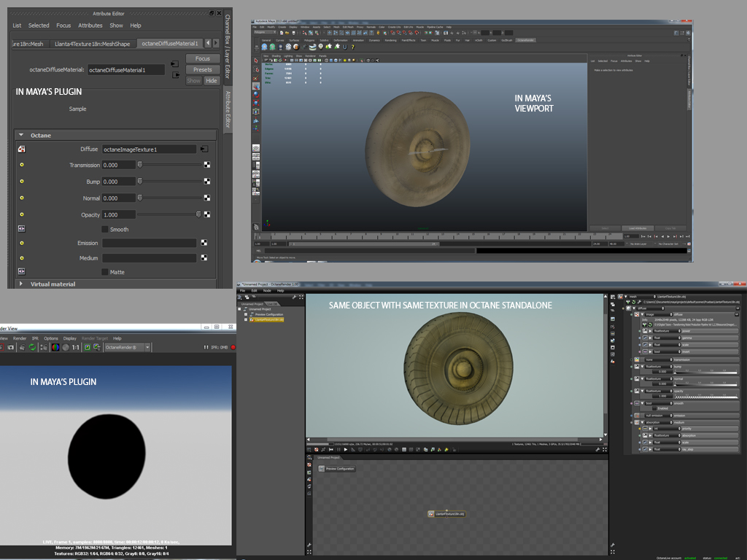
Task: Pause the IPR render
Action: coord(207,348)
